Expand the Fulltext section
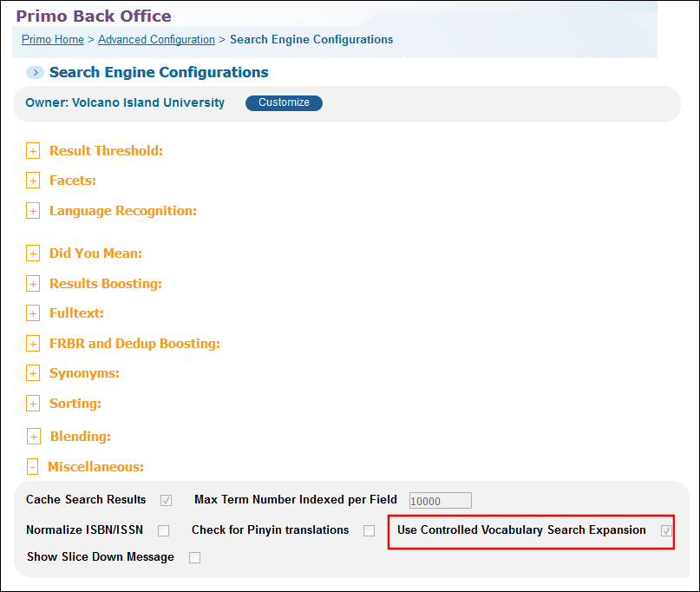 pos(33,313)
